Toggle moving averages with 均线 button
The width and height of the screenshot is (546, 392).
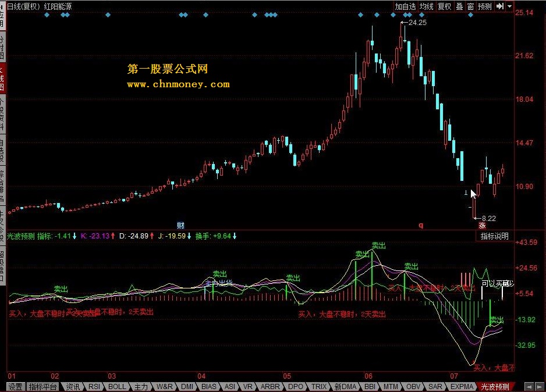click(426, 6)
